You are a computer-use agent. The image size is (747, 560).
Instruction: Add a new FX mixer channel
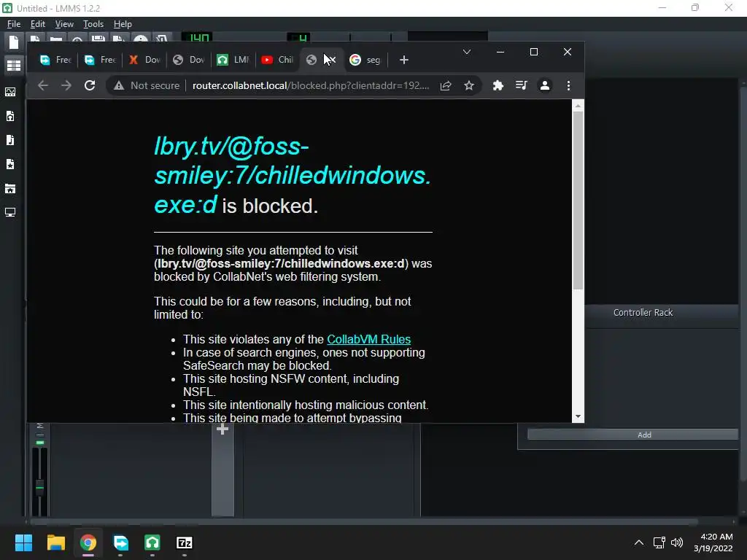(222, 429)
